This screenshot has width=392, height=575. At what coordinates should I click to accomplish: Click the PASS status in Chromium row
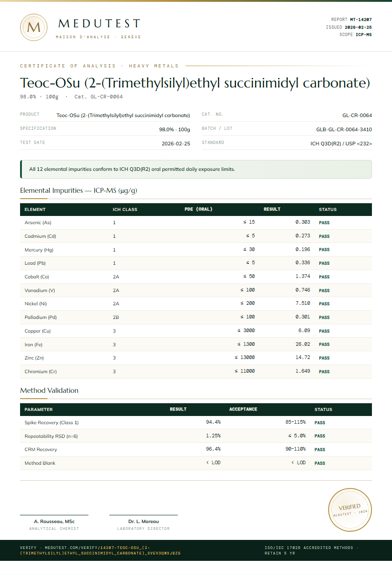(324, 372)
